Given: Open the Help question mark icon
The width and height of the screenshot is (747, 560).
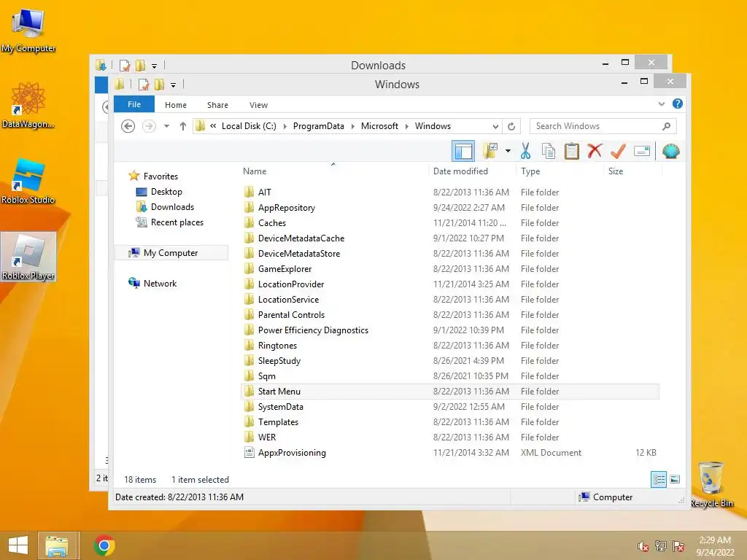Looking at the screenshot, I should (678, 104).
